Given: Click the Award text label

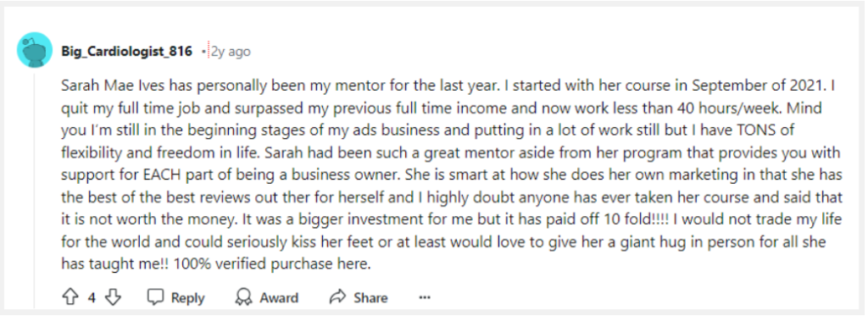Looking at the screenshot, I should point(279,297).
